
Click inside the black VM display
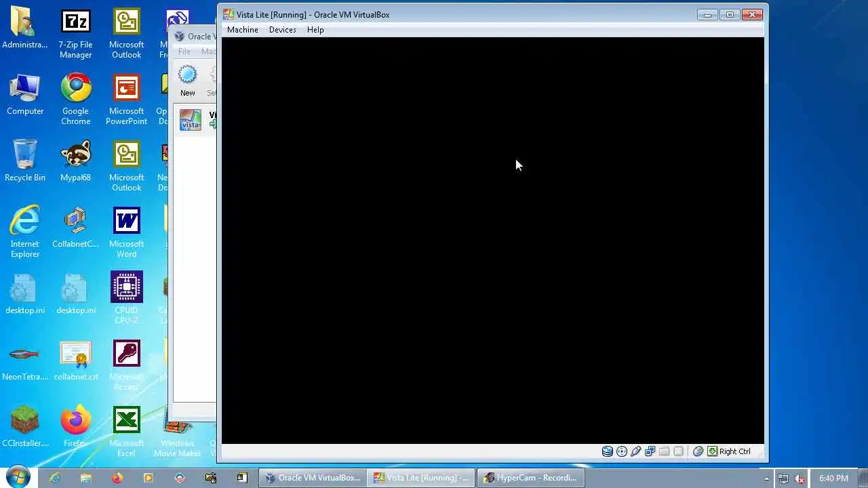[493, 241]
